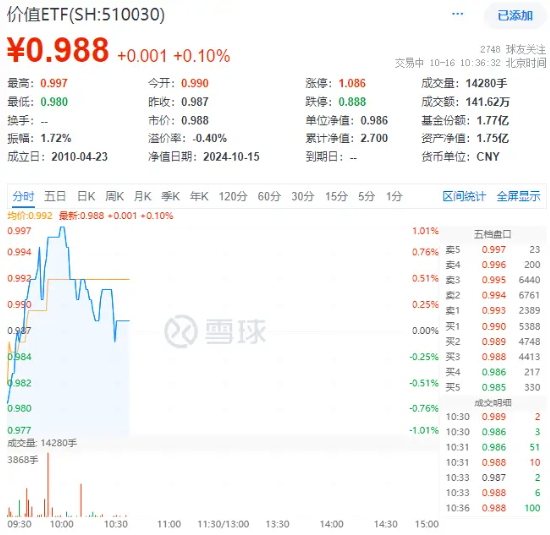Select the 卖4 row at 0.996
The width and height of the screenshot is (550, 535).
[492, 265]
